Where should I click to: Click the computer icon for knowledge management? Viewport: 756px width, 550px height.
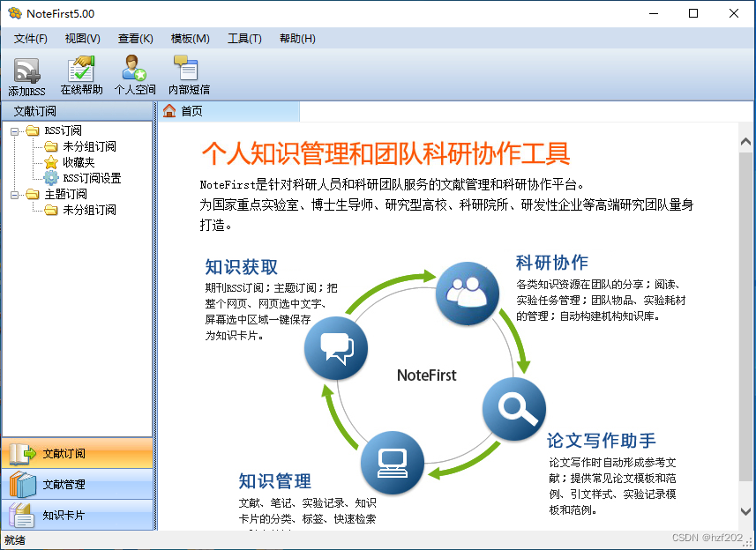coord(392,461)
